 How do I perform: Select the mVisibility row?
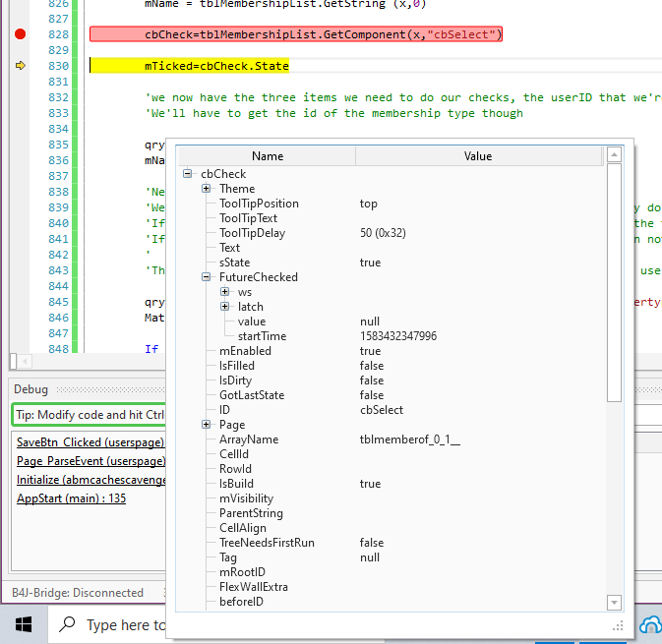391,498
